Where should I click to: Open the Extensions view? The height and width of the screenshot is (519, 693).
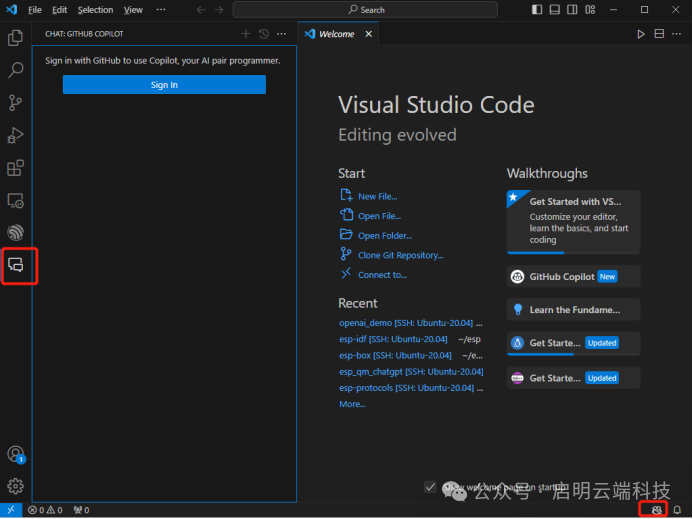click(x=16, y=168)
